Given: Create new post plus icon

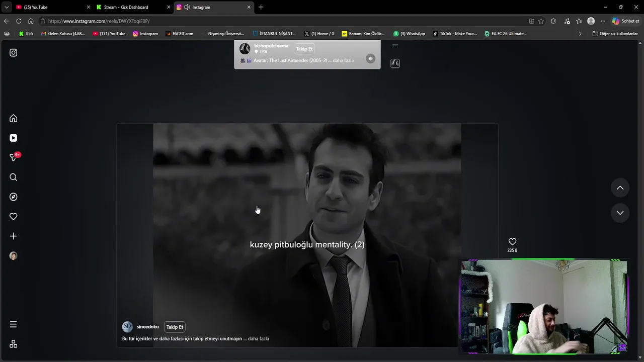Looking at the screenshot, I should (x=14, y=236).
